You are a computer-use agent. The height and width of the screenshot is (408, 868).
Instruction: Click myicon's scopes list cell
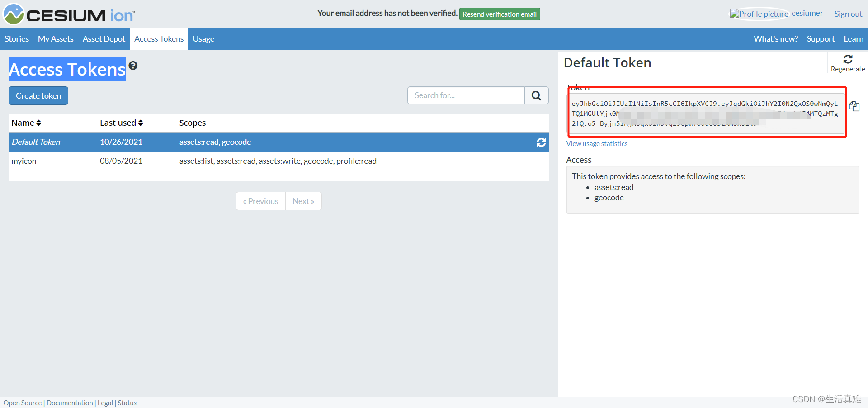[278, 161]
